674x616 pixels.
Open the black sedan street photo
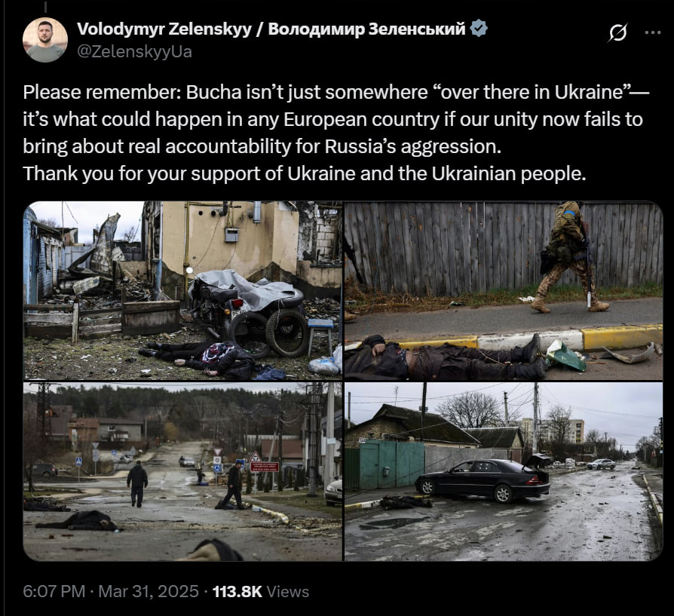click(504, 471)
